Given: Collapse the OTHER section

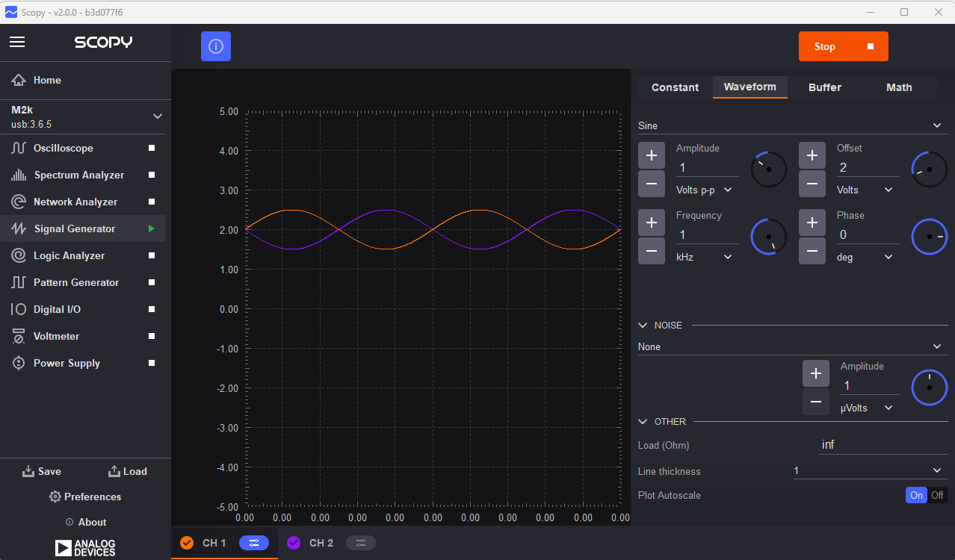Looking at the screenshot, I should (x=643, y=421).
